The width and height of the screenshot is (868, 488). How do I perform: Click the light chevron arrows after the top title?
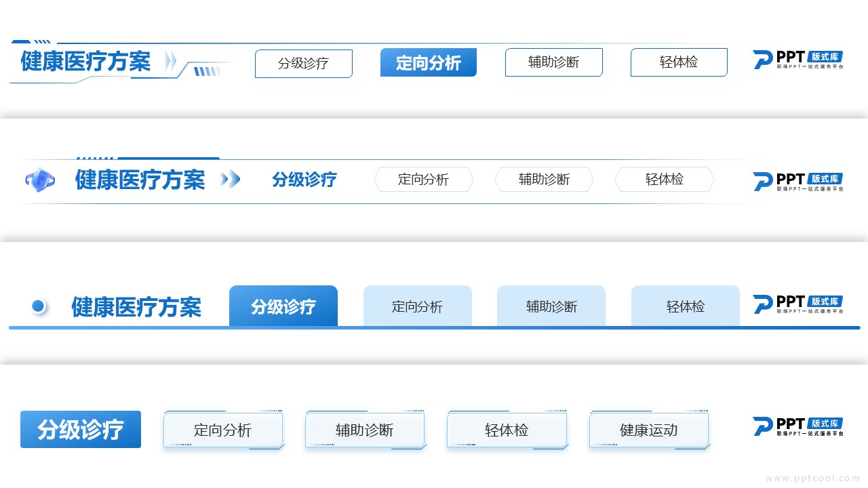coord(170,62)
